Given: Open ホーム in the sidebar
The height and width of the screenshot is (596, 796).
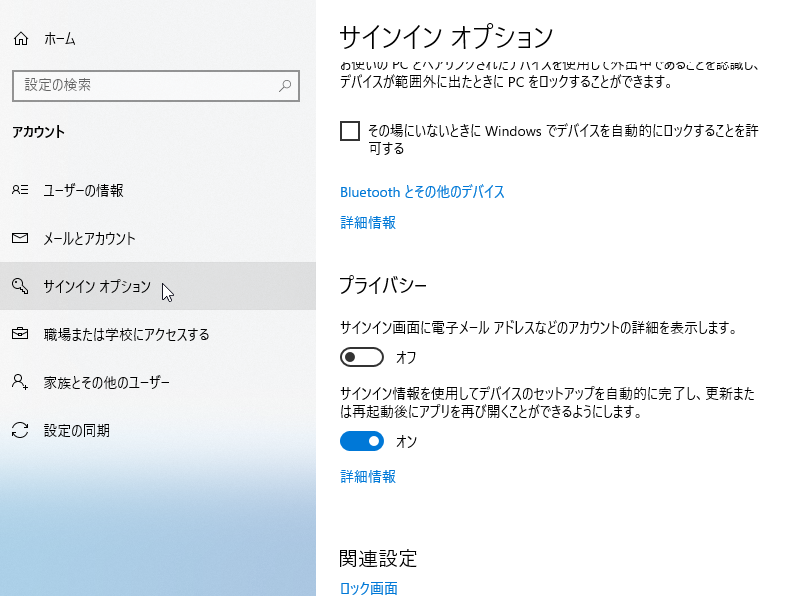Looking at the screenshot, I should tap(158, 39).
